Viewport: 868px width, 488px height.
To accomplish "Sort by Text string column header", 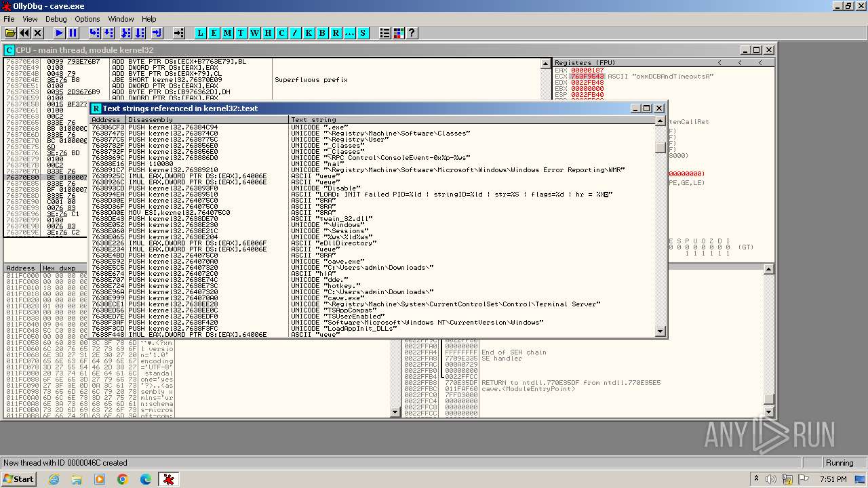I will [x=472, y=120].
